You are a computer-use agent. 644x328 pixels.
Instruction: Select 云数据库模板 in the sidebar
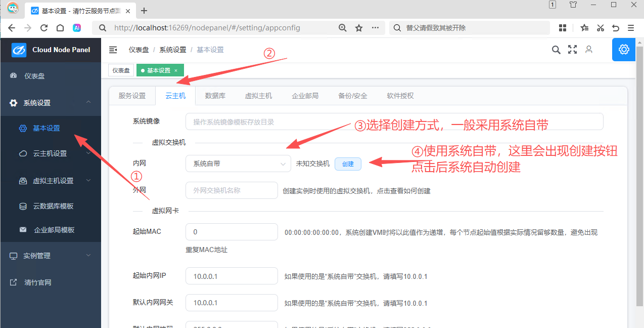coord(53,206)
